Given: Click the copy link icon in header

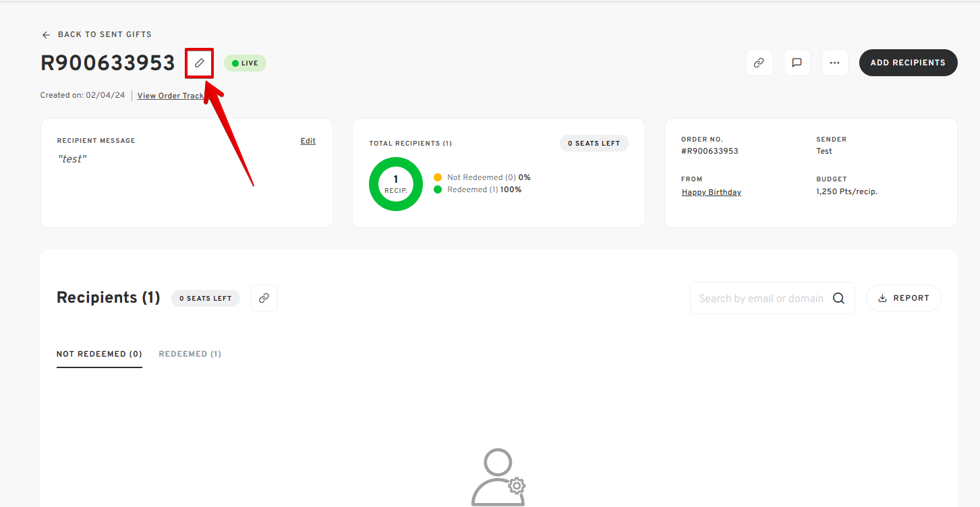Looking at the screenshot, I should (759, 63).
